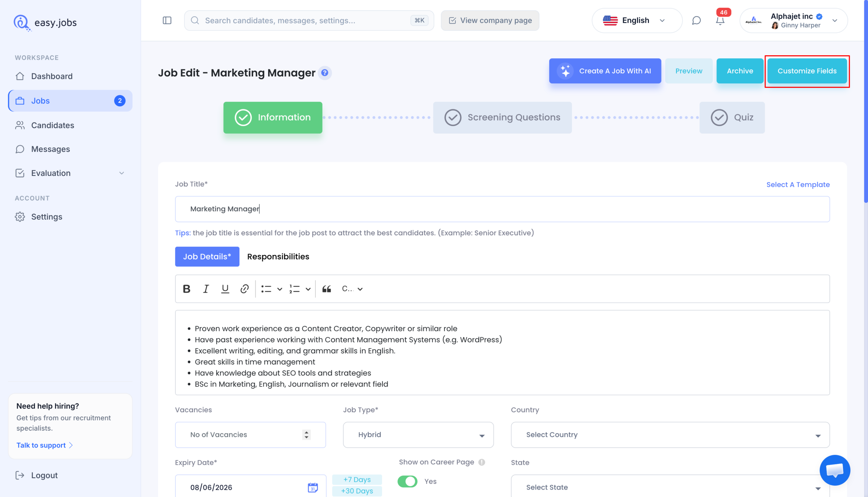
Task: Open the Job Type Hybrid dropdown
Action: coord(418,435)
